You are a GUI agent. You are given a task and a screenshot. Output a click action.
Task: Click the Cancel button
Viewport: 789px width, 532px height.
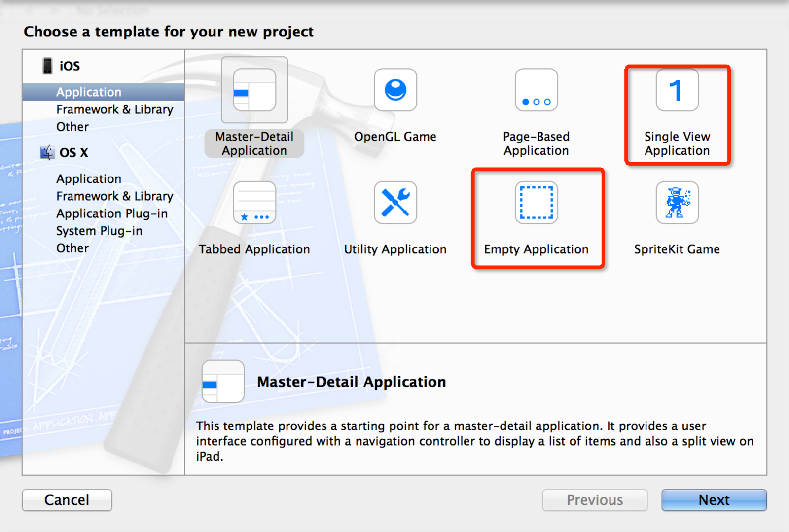point(67,500)
